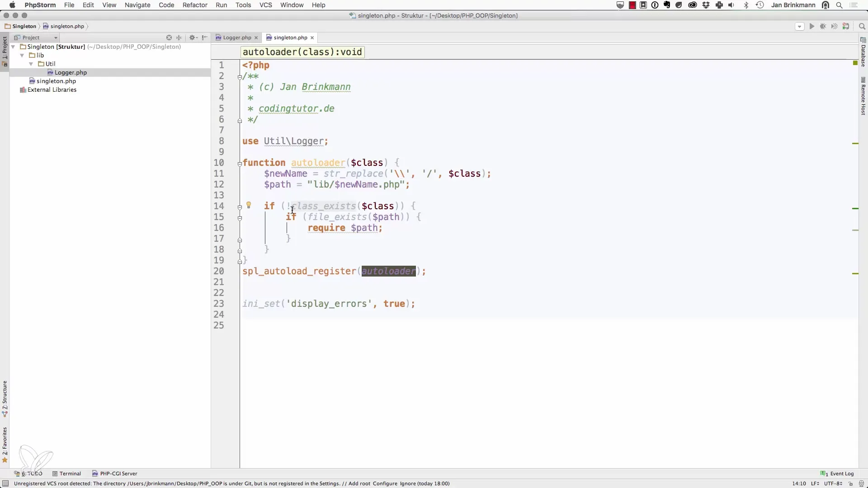The height and width of the screenshot is (488, 868).
Task: Close the singleton.php editor tab
Action: [x=312, y=38]
